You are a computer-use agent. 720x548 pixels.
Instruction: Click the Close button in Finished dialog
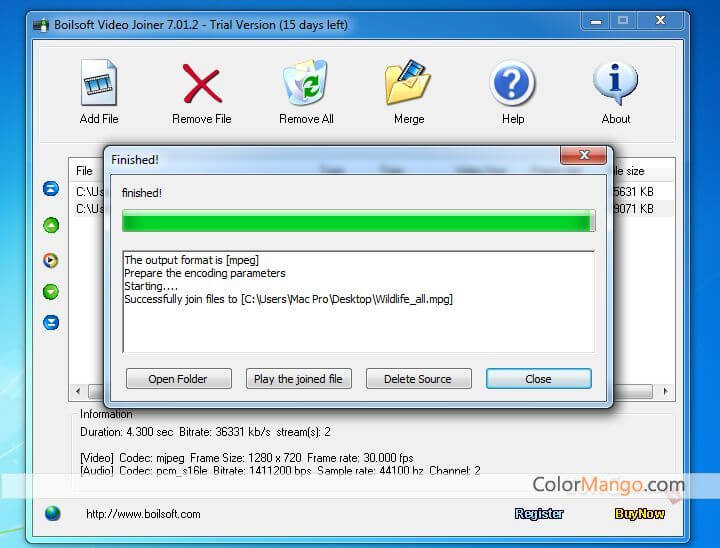point(539,379)
